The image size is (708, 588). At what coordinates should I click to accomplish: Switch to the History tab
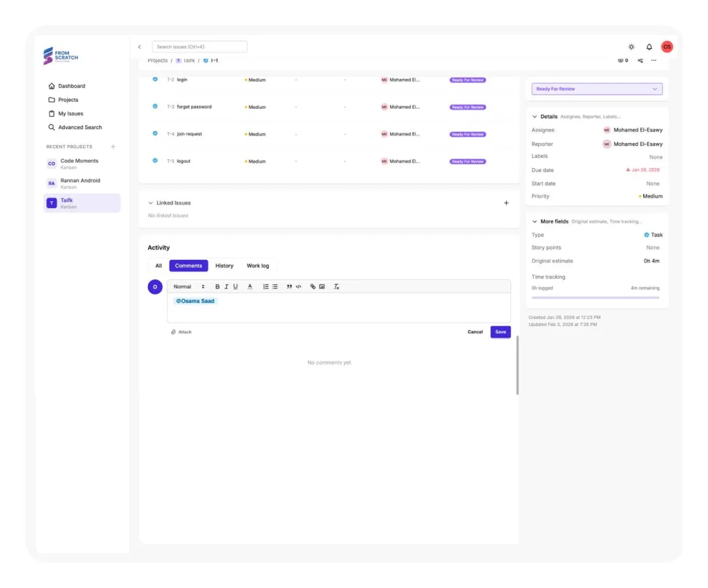(224, 266)
